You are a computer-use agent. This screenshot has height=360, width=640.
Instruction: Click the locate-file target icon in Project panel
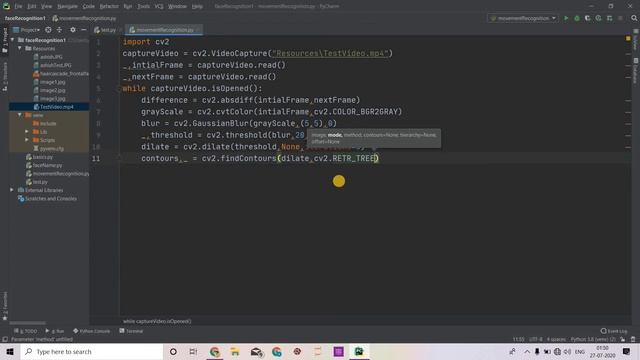click(48, 30)
